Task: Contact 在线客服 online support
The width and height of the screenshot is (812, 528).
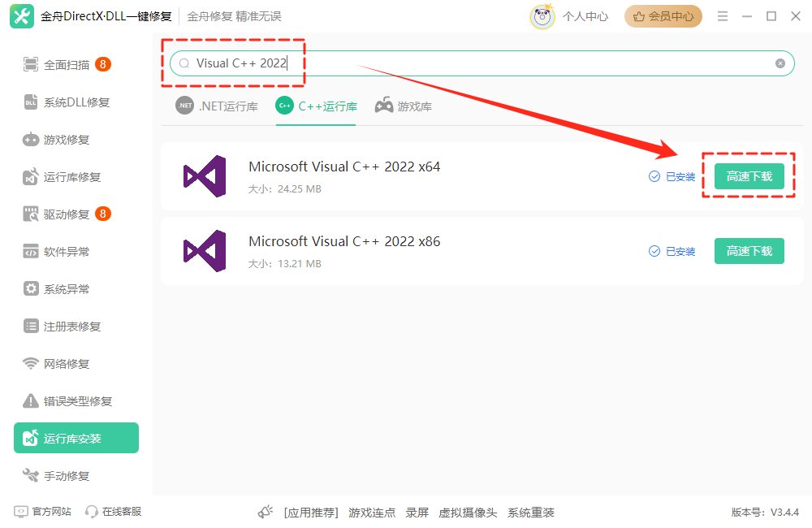Action: [x=114, y=512]
